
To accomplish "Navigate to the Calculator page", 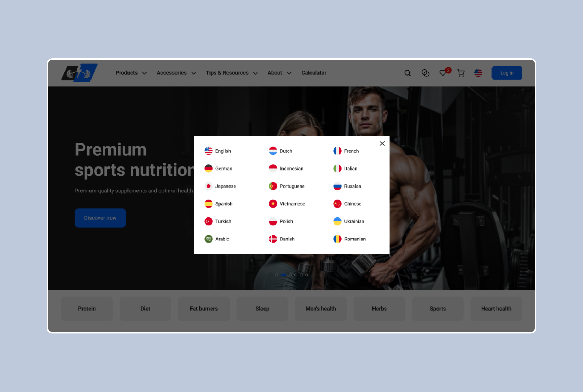I will 313,73.
